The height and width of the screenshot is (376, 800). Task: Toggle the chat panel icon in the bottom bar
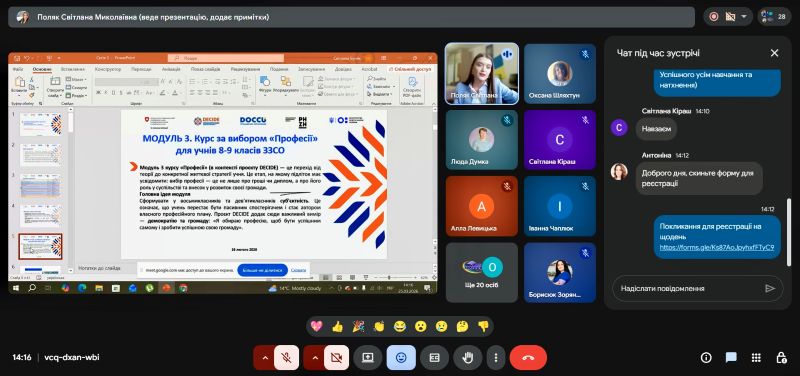[x=732, y=358]
